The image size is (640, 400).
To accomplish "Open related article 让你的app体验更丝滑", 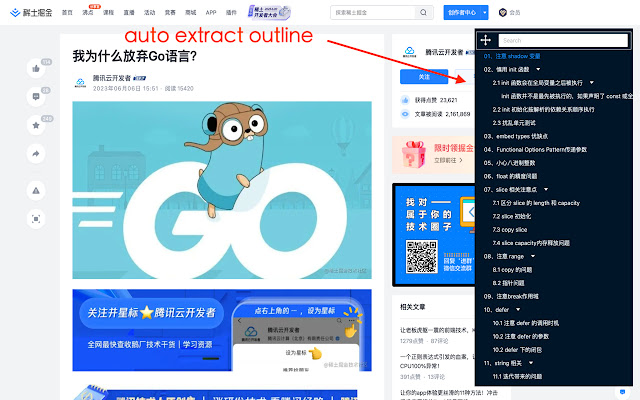I will (x=449, y=393).
